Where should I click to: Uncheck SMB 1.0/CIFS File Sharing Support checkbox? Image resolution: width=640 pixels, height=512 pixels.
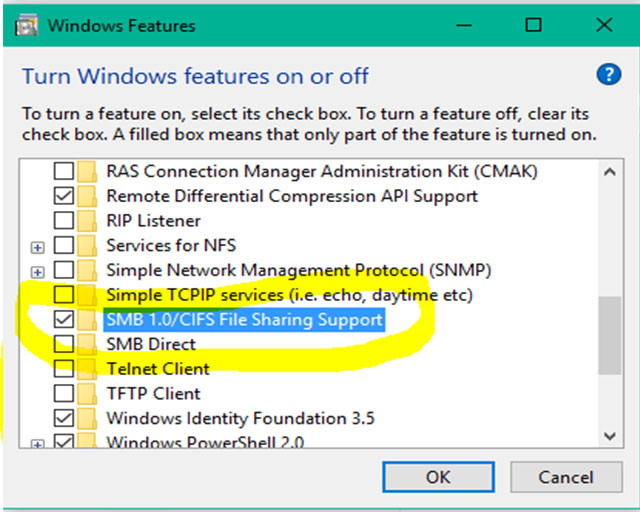[63, 320]
